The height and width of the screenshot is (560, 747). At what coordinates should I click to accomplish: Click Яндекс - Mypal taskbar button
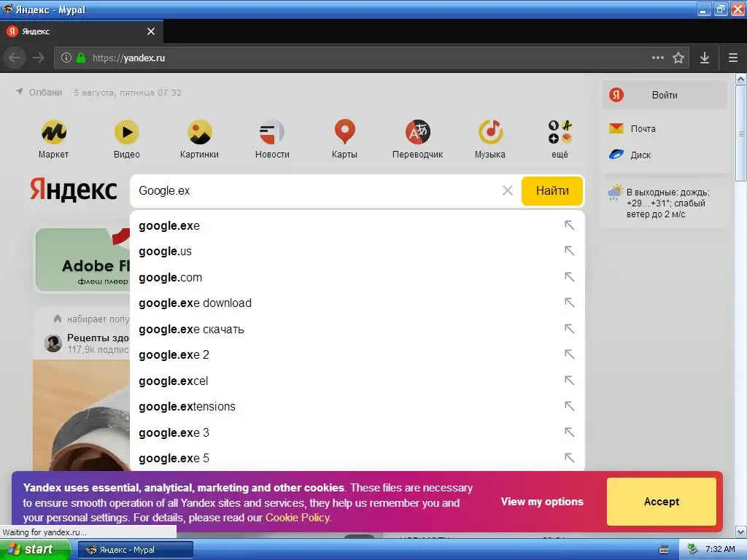click(136, 550)
